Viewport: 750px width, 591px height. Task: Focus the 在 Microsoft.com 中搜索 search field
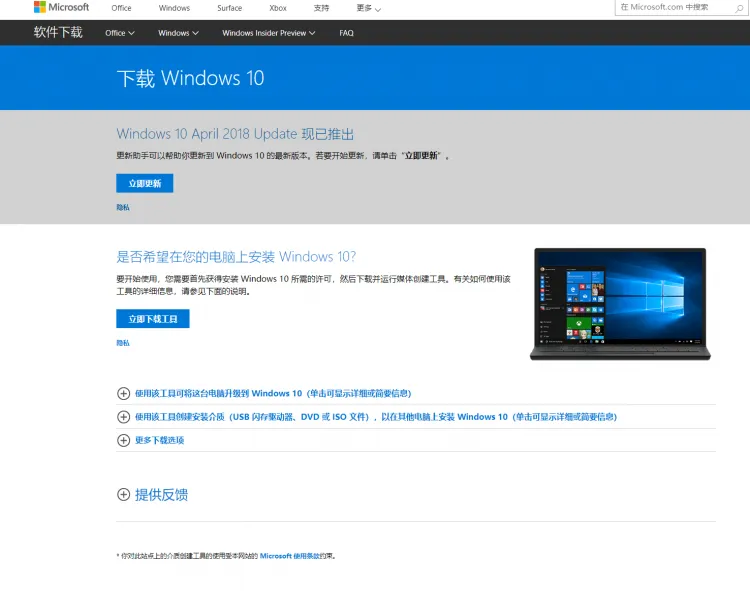pos(672,7)
